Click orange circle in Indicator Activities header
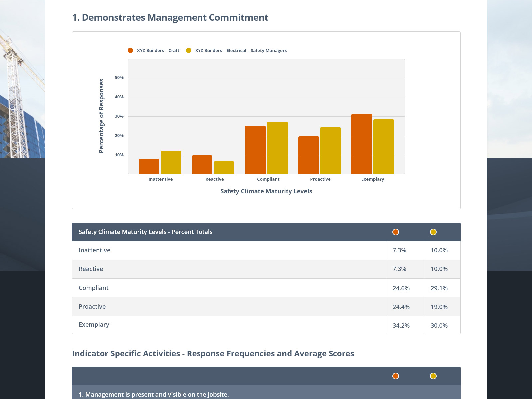This screenshot has width=532, height=399. pyautogui.click(x=396, y=376)
